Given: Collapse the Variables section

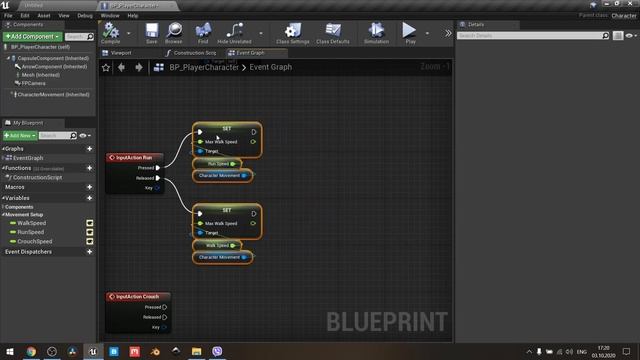Looking at the screenshot, I should [x=3, y=198].
